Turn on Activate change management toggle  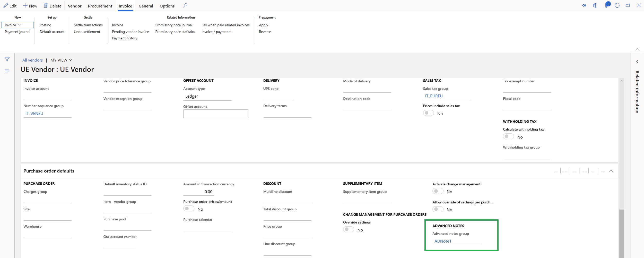coord(438,191)
